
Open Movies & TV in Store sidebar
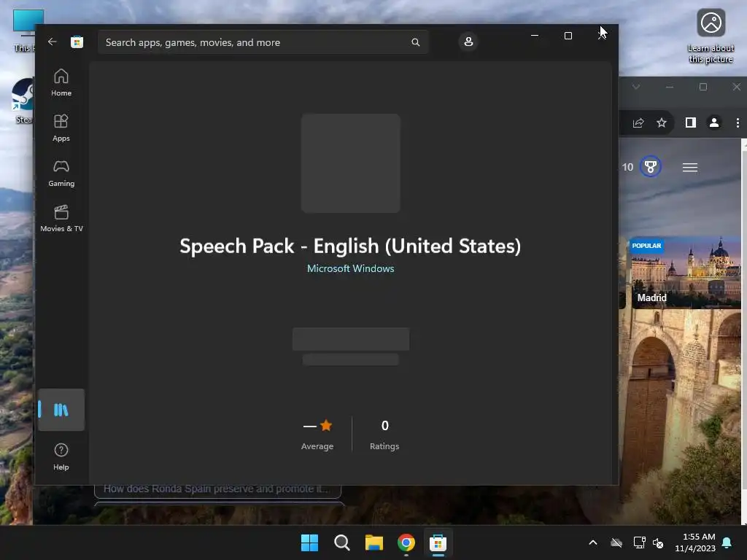pos(61,218)
